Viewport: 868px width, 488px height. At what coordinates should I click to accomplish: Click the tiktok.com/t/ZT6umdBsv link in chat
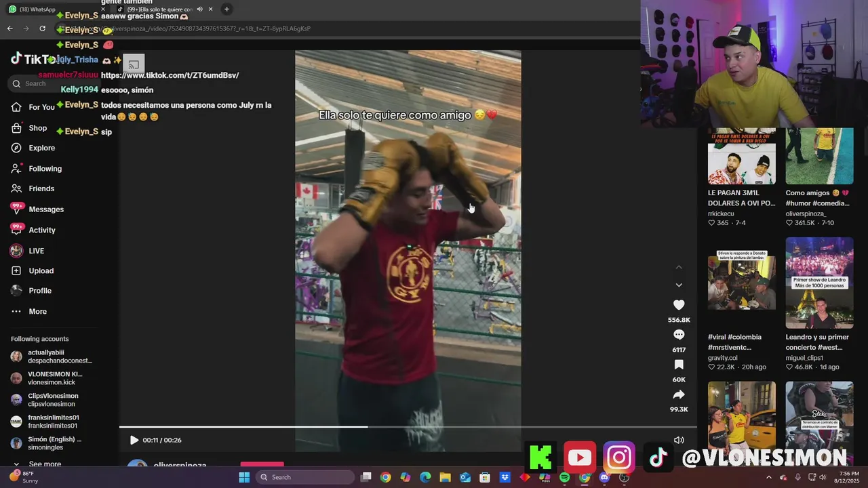coord(170,75)
